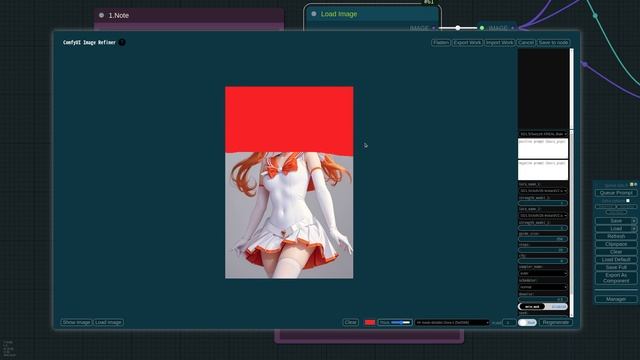Open the help icon beside ComfyUI Image Refiner

[122, 42]
